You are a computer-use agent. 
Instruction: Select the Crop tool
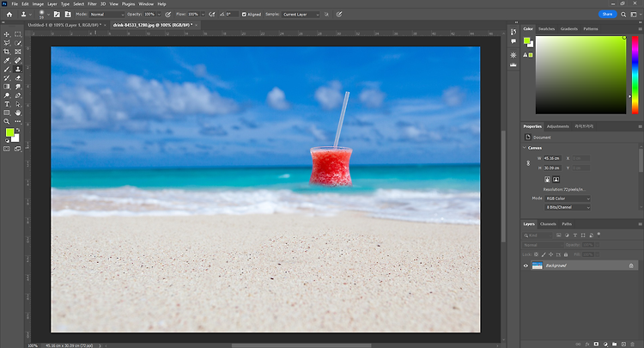pyautogui.click(x=7, y=52)
